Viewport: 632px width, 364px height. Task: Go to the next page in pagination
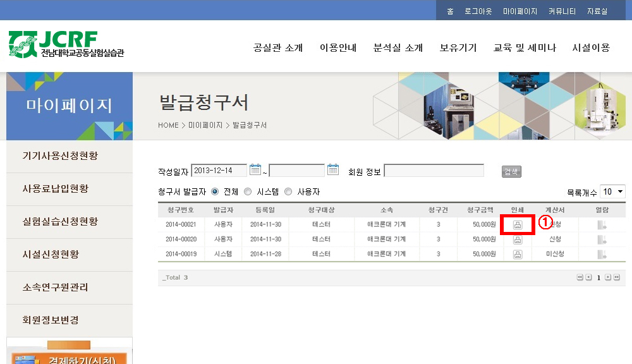(608, 277)
